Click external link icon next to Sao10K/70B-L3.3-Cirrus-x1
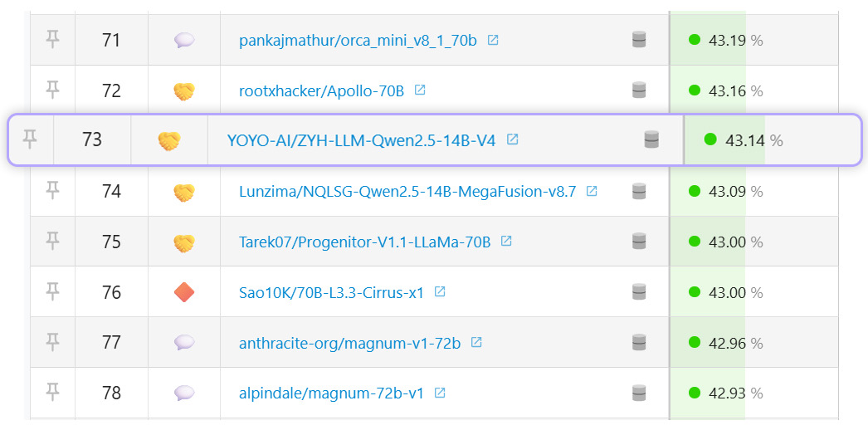 [x=440, y=292]
